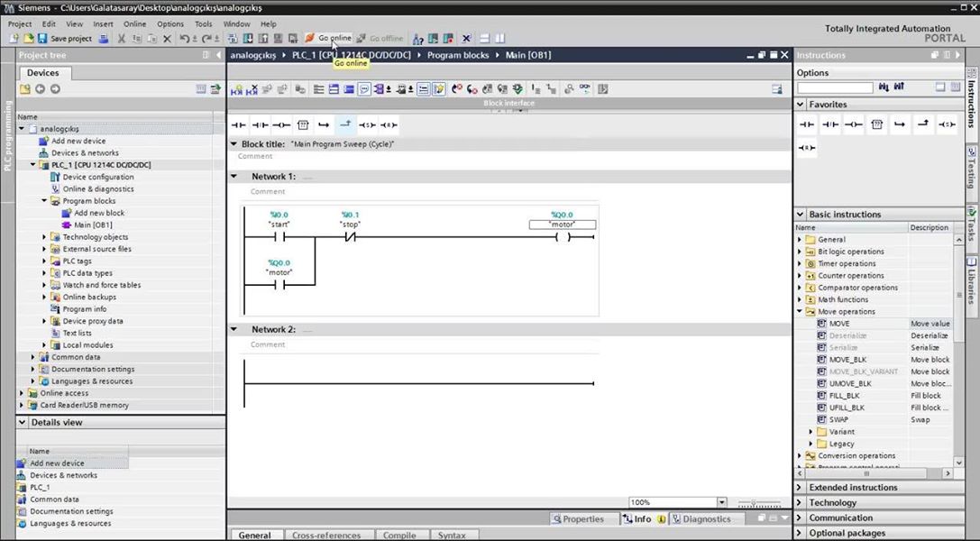This screenshot has width=980, height=541.
Task: Select Open branch in editor favorites
Action: tap(324, 125)
